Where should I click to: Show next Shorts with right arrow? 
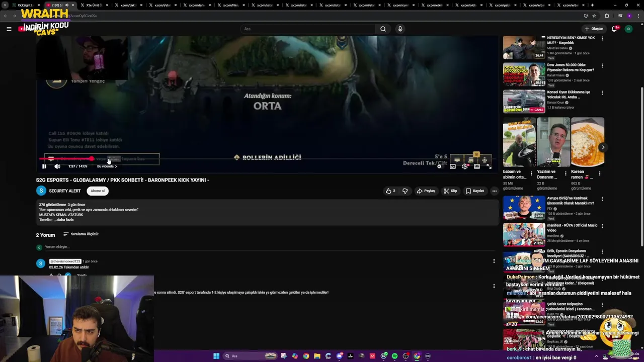[602, 147]
